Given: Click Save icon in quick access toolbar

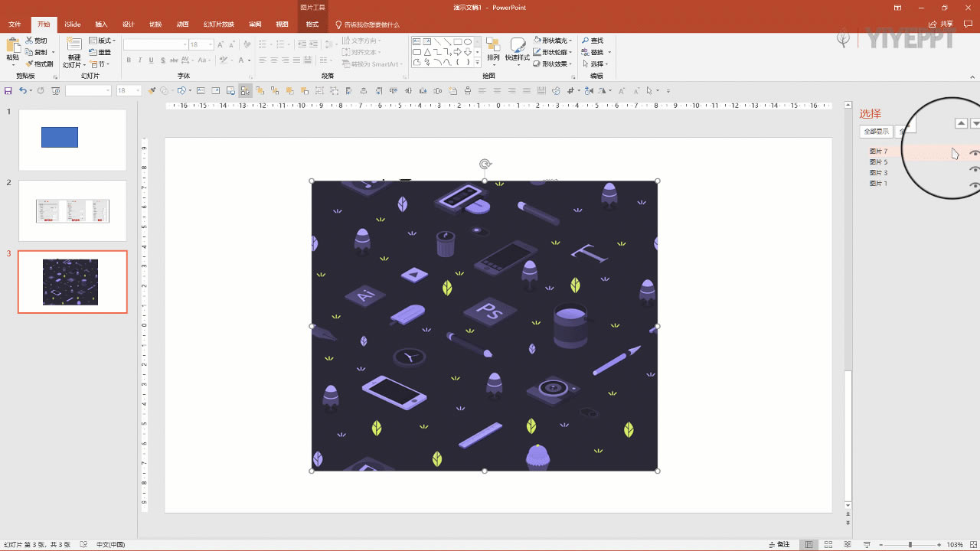Looking at the screenshot, I should click(8, 90).
